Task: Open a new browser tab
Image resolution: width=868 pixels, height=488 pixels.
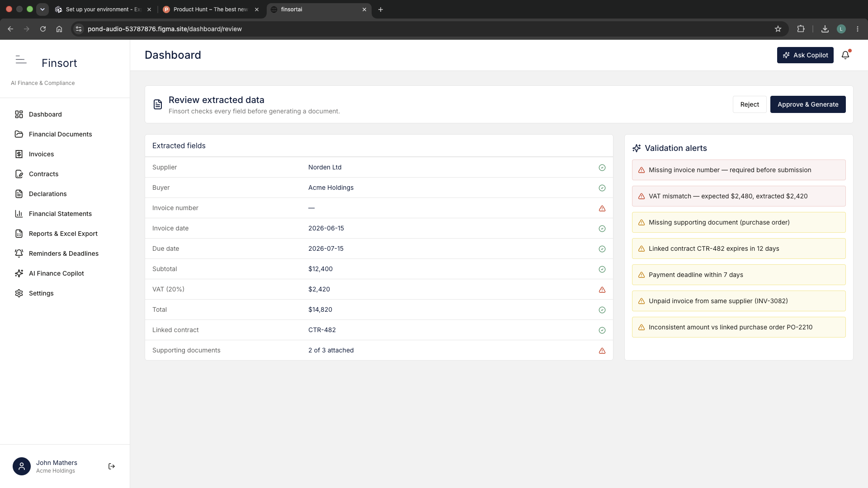Action: 381,9
